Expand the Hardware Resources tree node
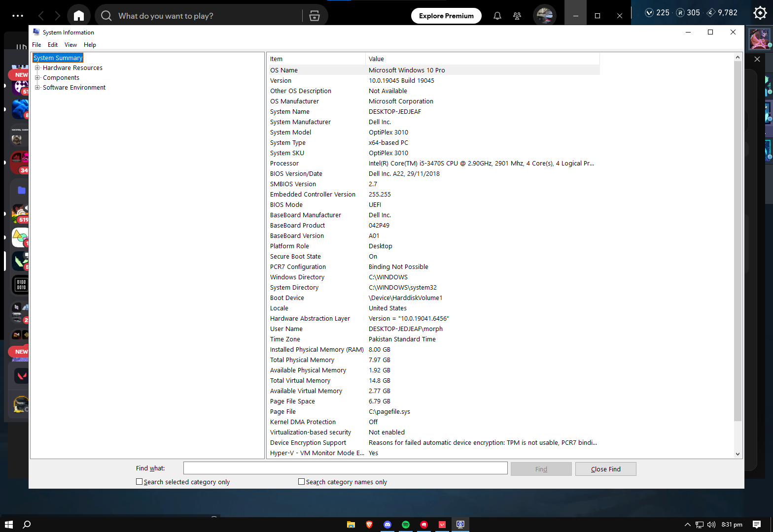The image size is (773, 532). 37,68
